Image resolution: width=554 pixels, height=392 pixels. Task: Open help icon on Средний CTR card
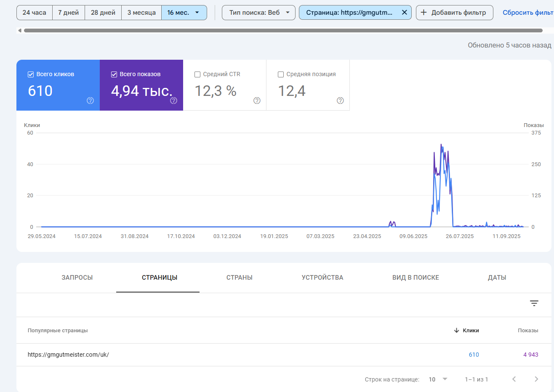[x=257, y=101]
